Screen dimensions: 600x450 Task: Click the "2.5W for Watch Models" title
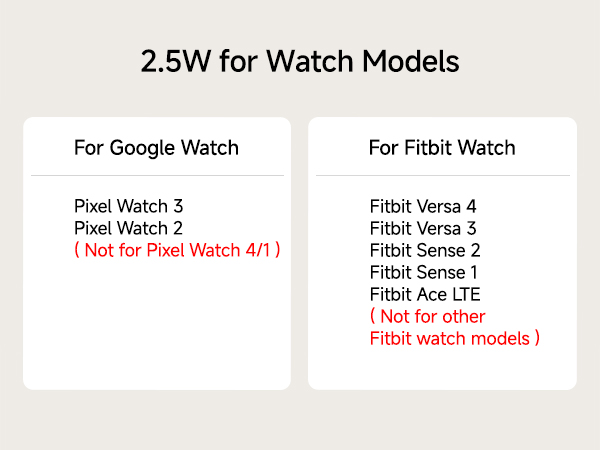[x=300, y=61]
